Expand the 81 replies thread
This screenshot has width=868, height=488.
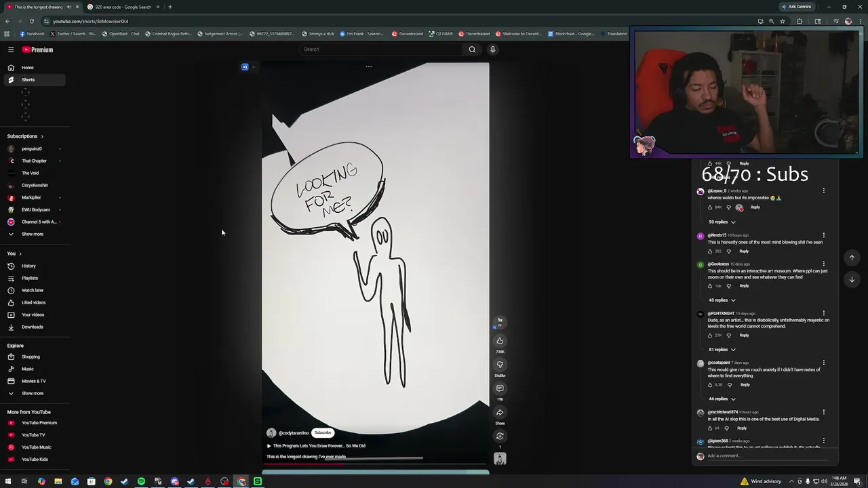[722, 350]
